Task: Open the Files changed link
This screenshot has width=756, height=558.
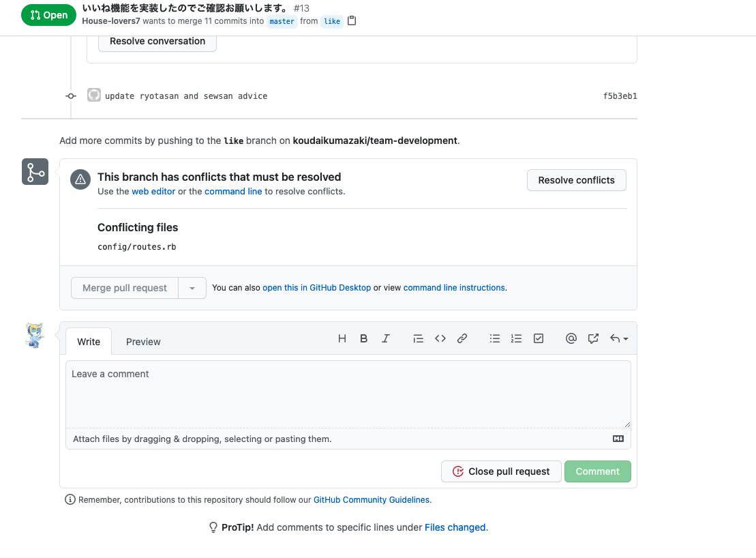Action: (455, 527)
